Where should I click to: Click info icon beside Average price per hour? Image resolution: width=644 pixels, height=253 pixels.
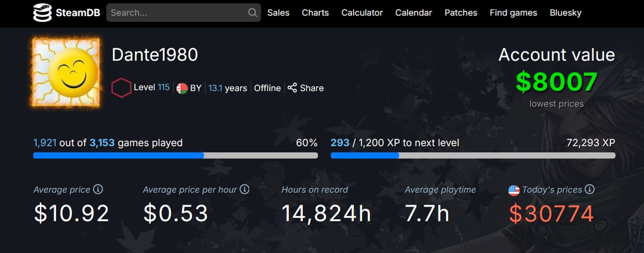click(x=245, y=189)
